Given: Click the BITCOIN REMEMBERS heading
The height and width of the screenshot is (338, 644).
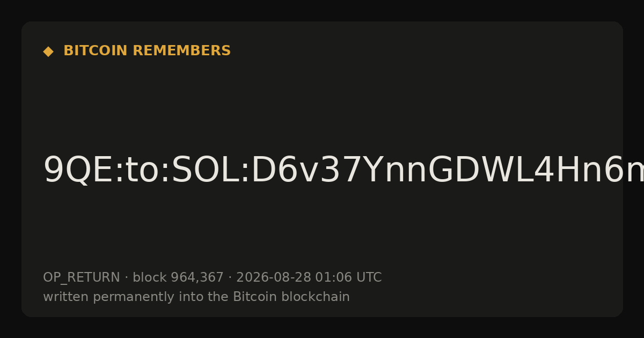Looking at the screenshot, I should (x=147, y=51).
